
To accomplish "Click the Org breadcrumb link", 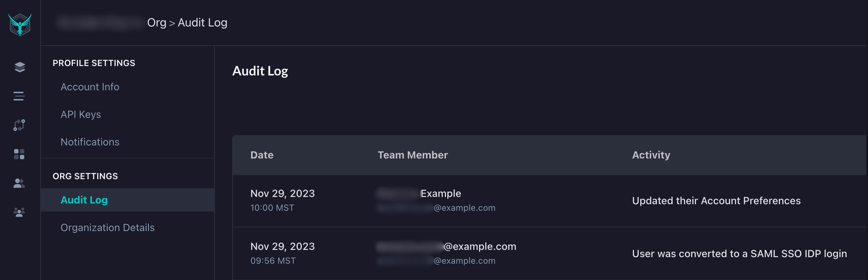I will pyautogui.click(x=157, y=22).
